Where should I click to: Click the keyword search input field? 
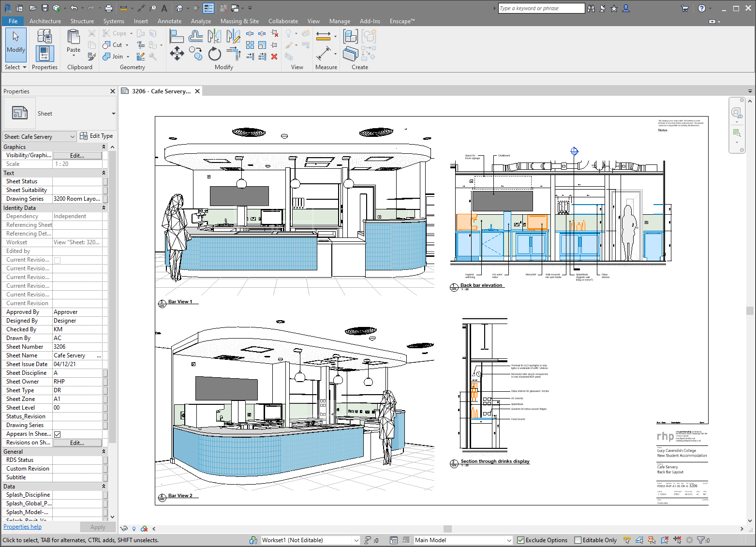pos(541,8)
